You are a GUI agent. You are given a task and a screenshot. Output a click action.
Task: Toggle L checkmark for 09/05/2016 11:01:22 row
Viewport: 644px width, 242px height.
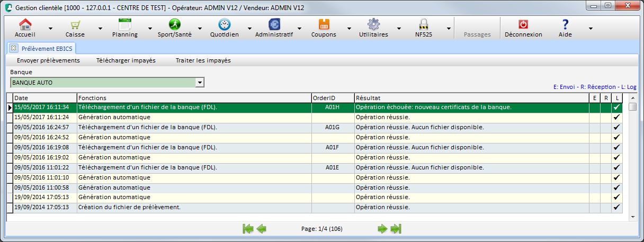(x=617, y=167)
